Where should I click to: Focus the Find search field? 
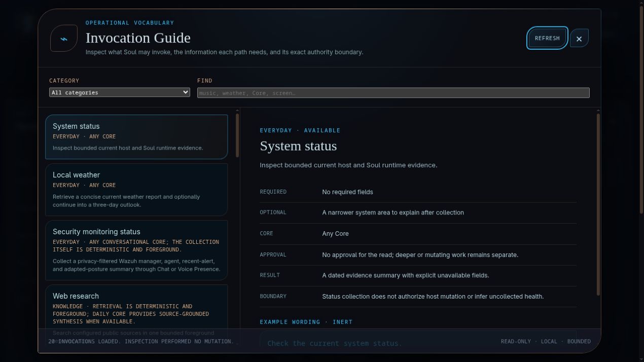(x=393, y=93)
